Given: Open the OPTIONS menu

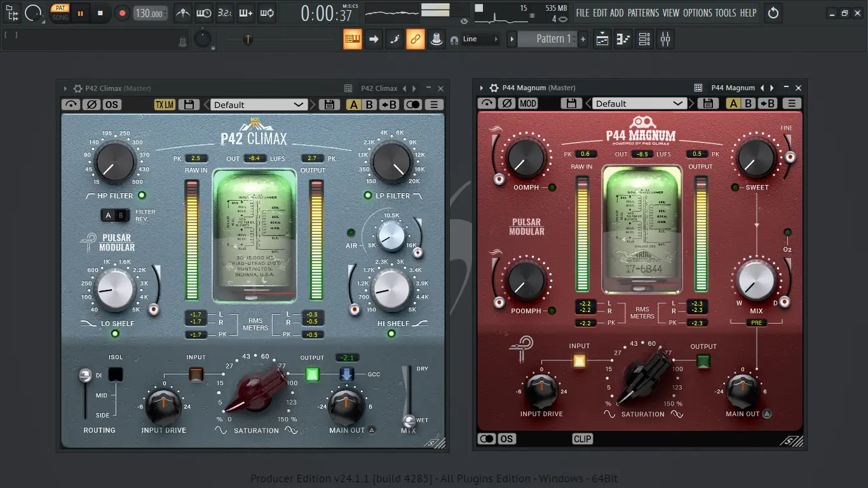Looking at the screenshot, I should [x=698, y=13].
